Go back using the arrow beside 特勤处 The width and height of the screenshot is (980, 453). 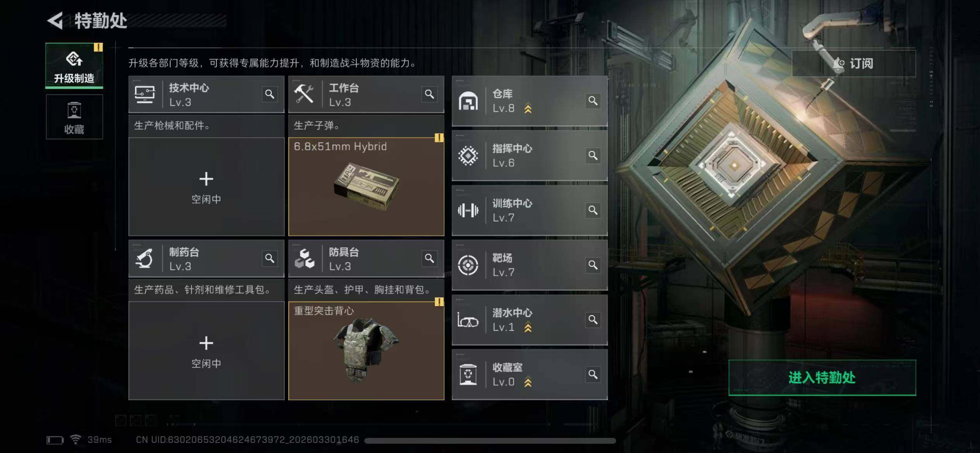click(55, 21)
